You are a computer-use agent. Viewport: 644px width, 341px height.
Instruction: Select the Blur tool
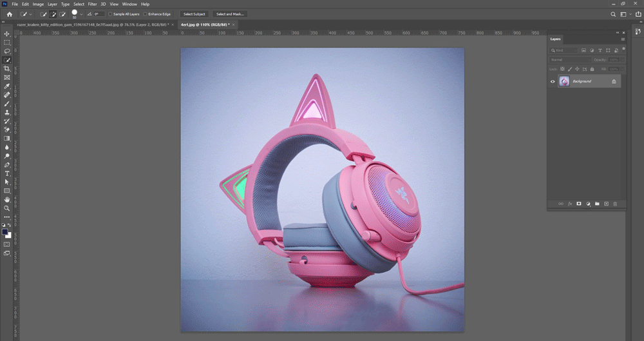(x=7, y=147)
